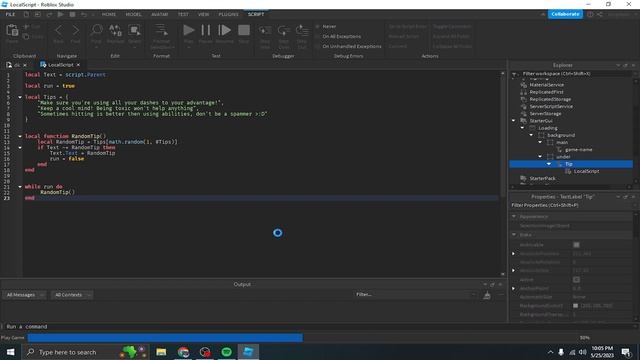Click the Resume test button
Viewport: 640px width, 360px height.
coord(224,30)
